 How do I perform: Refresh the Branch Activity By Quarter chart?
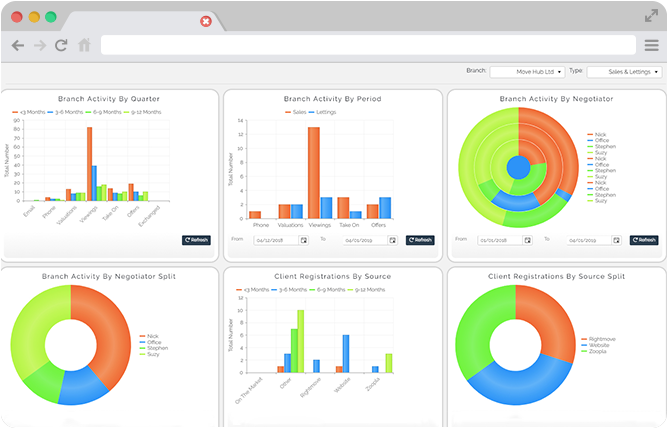pyautogui.click(x=196, y=240)
